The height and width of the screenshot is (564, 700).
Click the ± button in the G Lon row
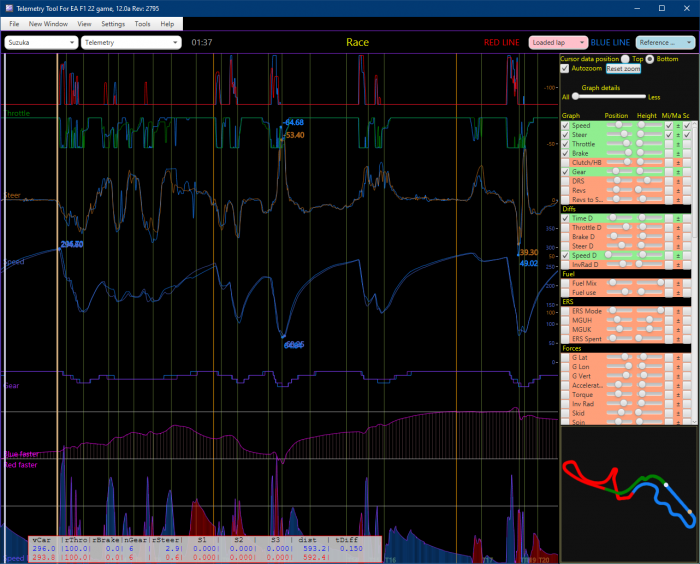pos(678,367)
